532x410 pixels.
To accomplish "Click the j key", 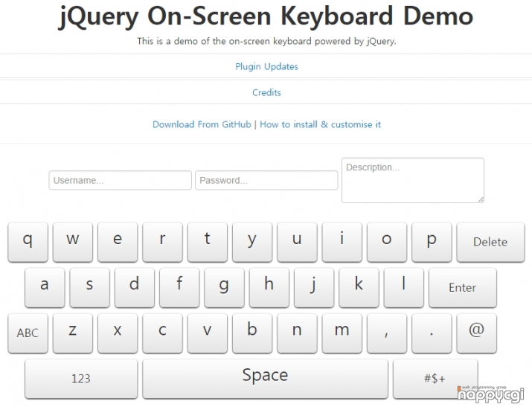I will (314, 287).
